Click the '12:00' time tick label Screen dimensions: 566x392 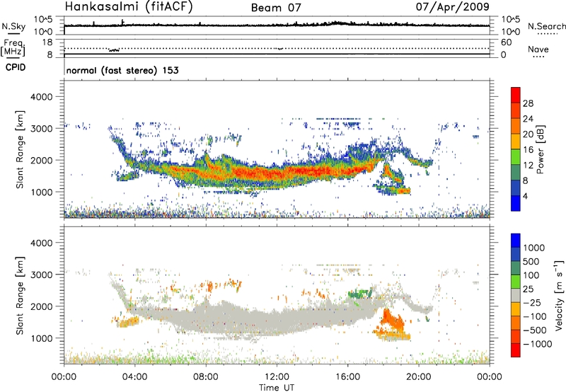277,377
